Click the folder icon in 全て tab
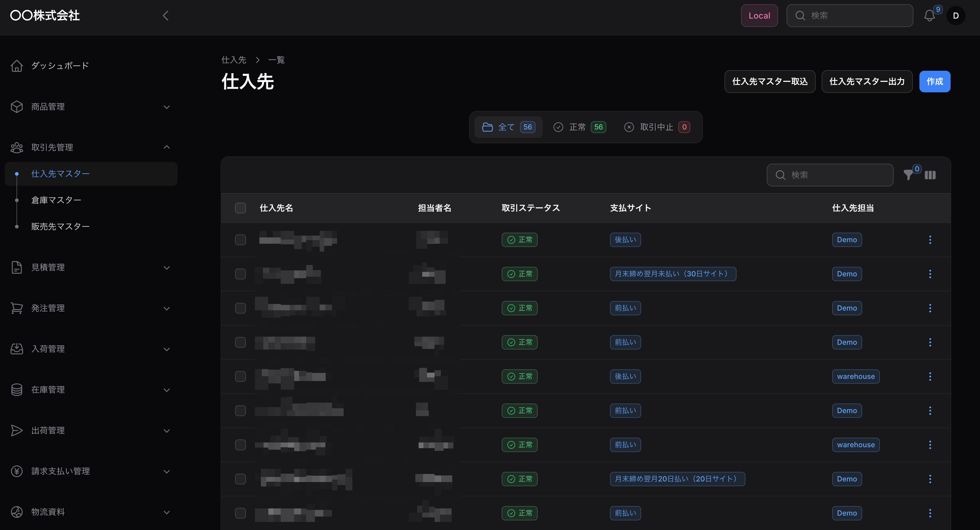 tap(487, 127)
